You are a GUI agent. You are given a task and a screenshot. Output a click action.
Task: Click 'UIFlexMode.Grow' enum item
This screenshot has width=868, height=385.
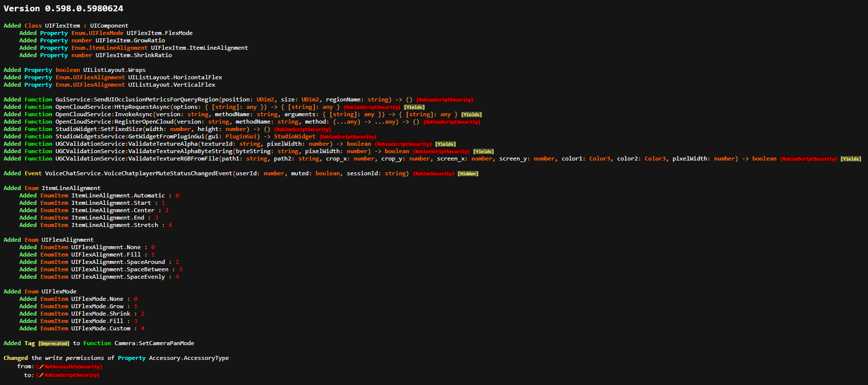97,306
